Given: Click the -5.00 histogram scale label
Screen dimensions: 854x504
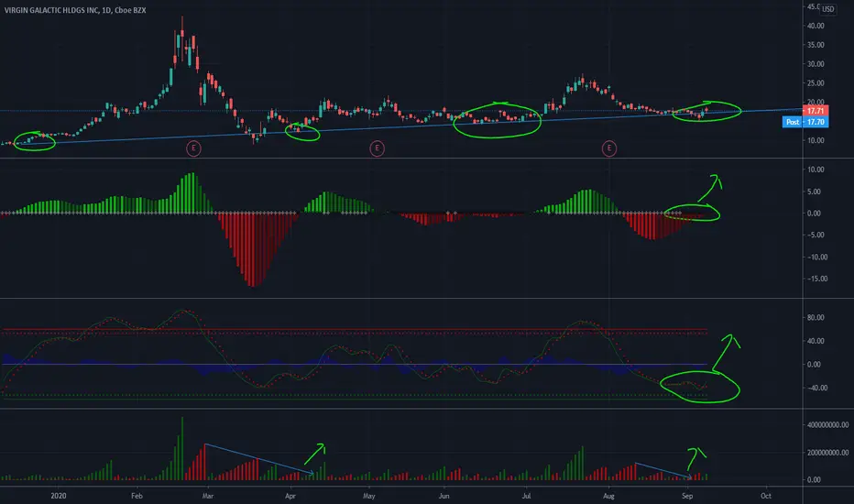Looking at the screenshot, I should tap(816, 235).
